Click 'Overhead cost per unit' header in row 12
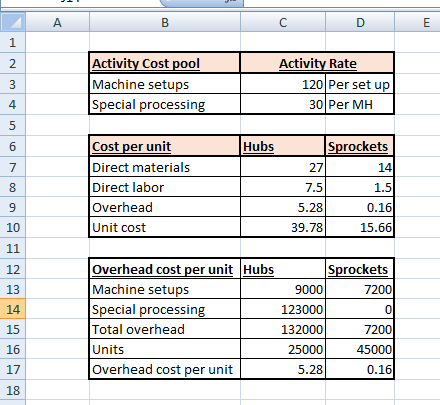Image resolution: width=440 pixels, height=405 pixels. tap(165, 269)
